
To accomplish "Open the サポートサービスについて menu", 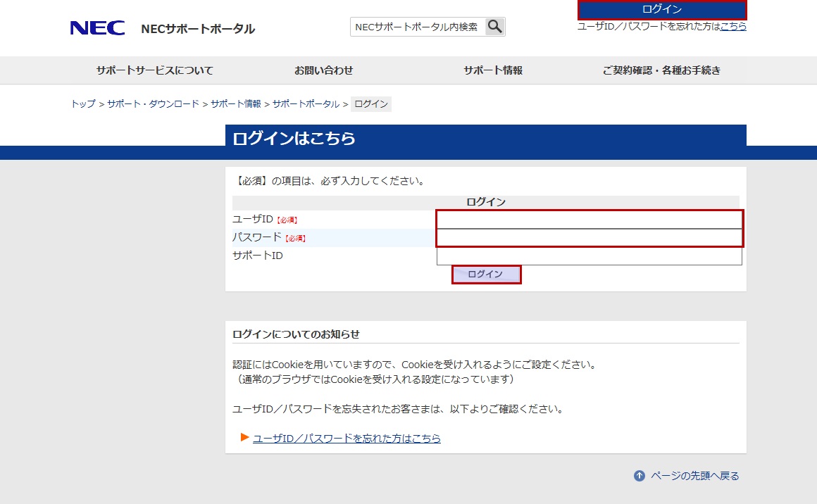I will click(x=155, y=70).
